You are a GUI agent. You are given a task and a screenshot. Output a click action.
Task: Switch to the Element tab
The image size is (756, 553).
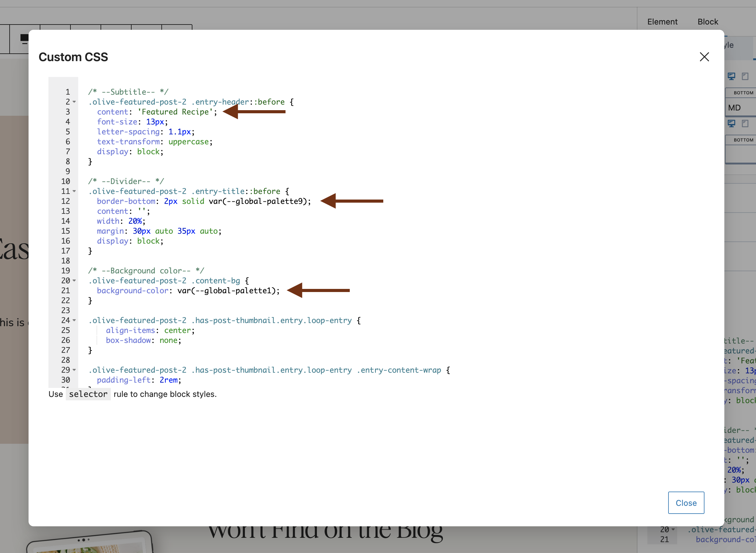pyautogui.click(x=662, y=22)
